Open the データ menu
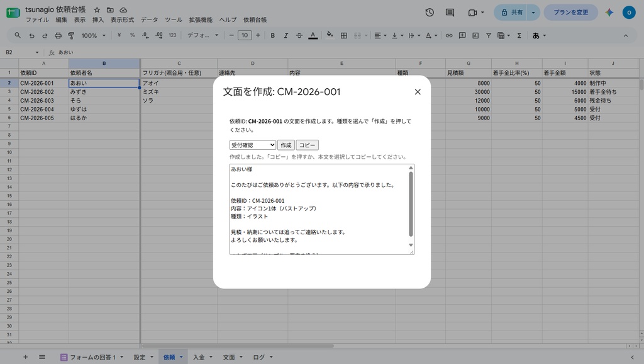 pos(149,20)
